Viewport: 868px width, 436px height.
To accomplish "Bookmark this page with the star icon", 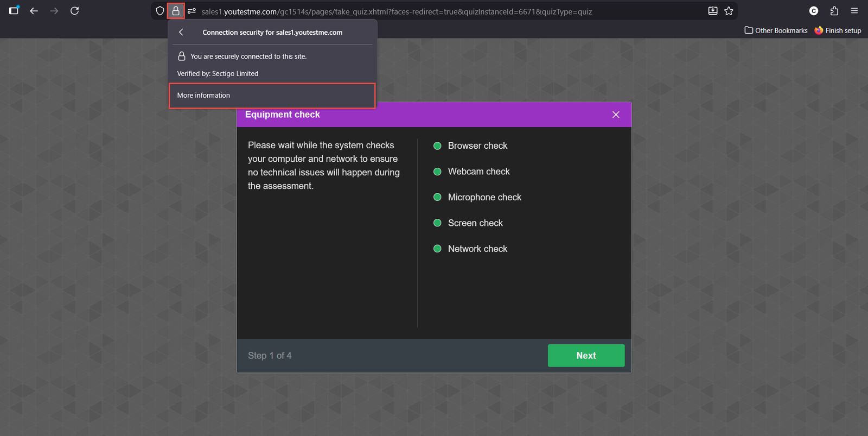I will tap(729, 11).
